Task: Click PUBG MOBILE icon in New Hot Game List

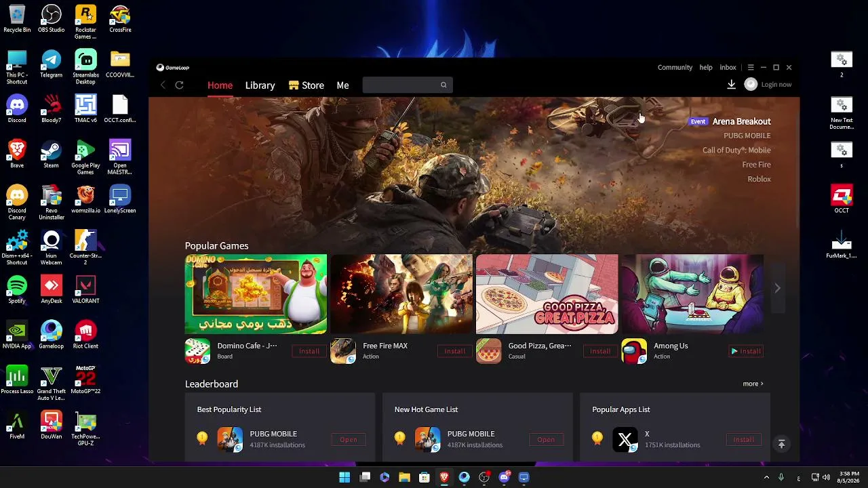Action: [427, 439]
